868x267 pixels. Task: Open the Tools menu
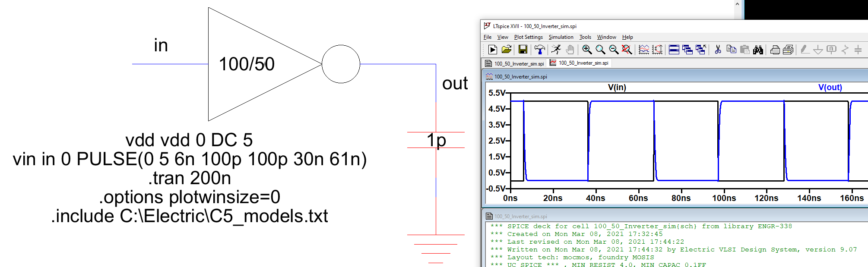click(585, 37)
